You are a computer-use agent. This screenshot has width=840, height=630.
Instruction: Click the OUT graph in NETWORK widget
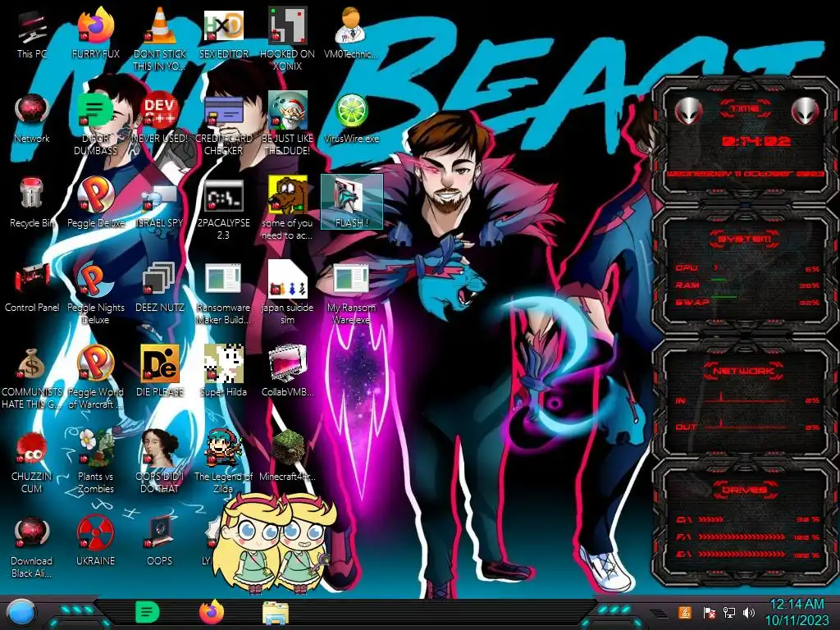click(746, 424)
